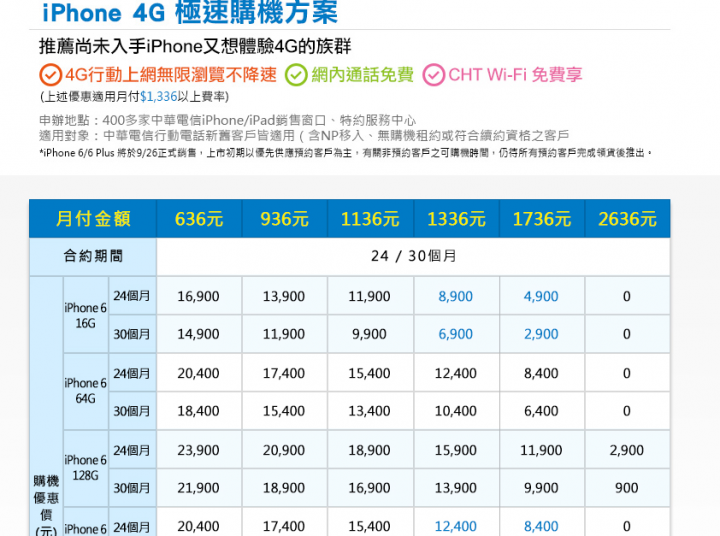Select 16,900 for iPhone 6 16G 24個月, 636元
The image size is (720, 536).
click(198, 296)
